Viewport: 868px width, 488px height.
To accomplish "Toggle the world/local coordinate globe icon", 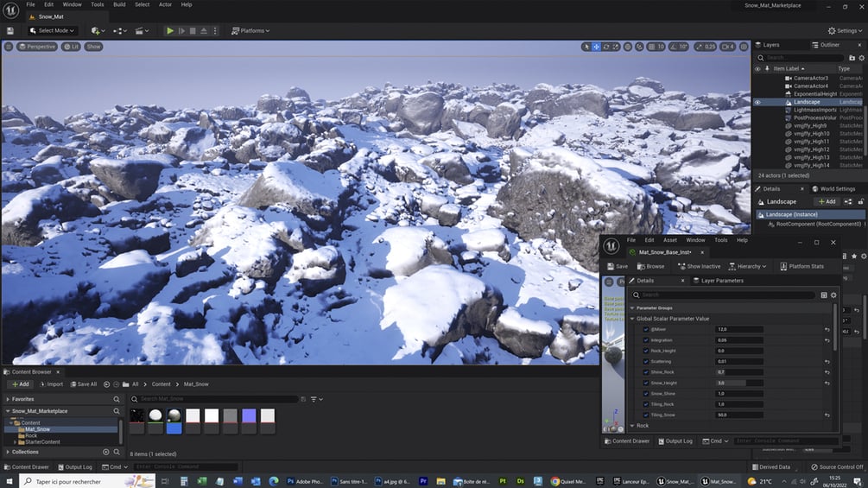I will [628, 47].
